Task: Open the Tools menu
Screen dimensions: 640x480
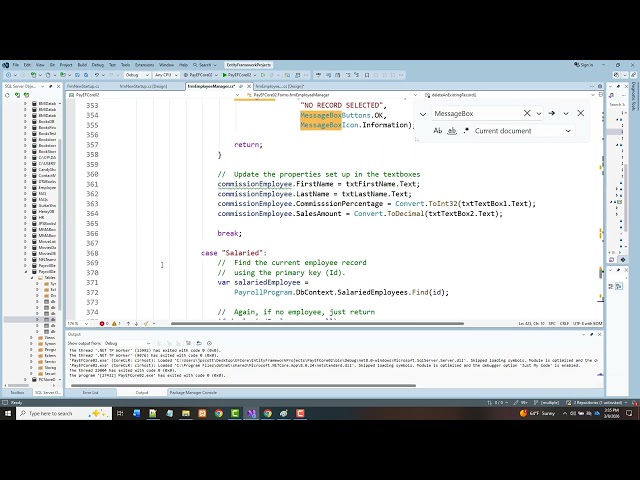Action: coord(125,65)
